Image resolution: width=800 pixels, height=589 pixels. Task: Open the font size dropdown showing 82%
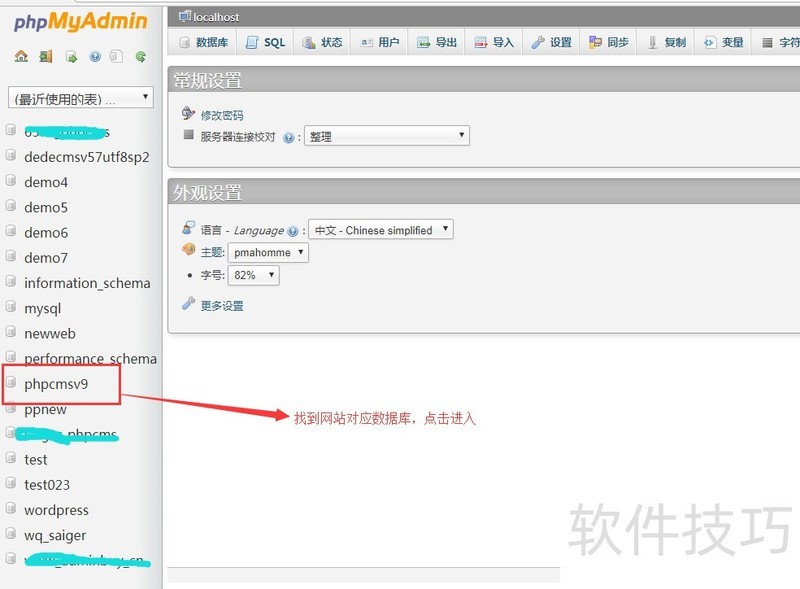[x=254, y=276]
